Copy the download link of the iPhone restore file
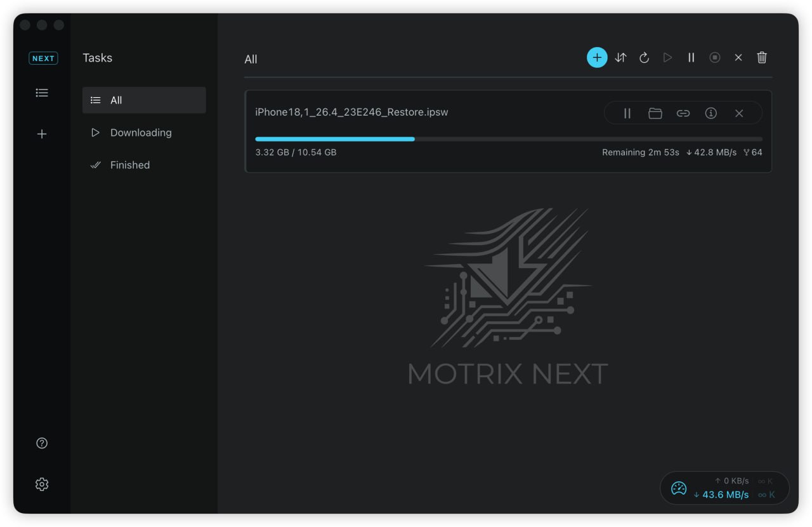This screenshot has height=527, width=812. tap(683, 113)
